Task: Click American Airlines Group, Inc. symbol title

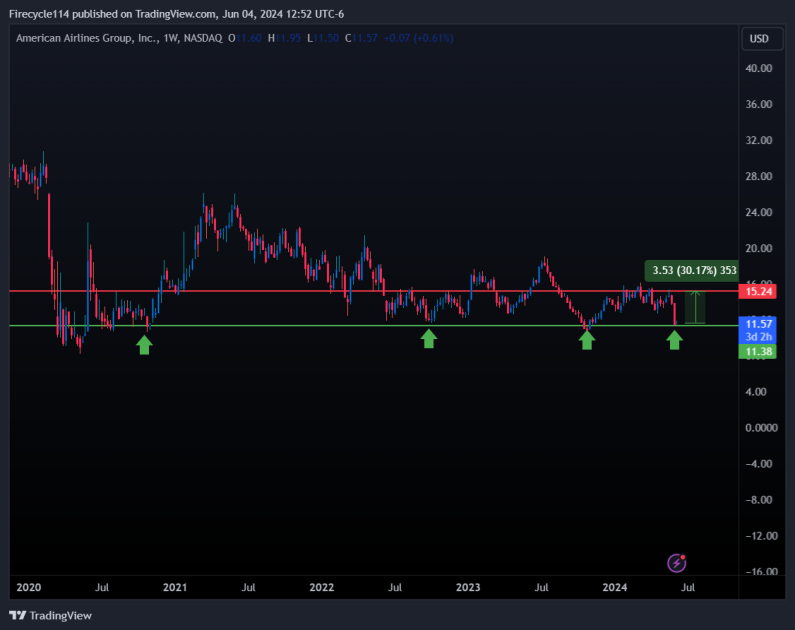Action: (x=88, y=38)
